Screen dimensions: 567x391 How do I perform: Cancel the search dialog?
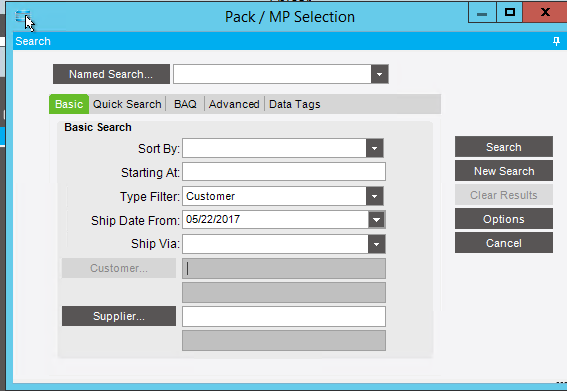coord(504,243)
